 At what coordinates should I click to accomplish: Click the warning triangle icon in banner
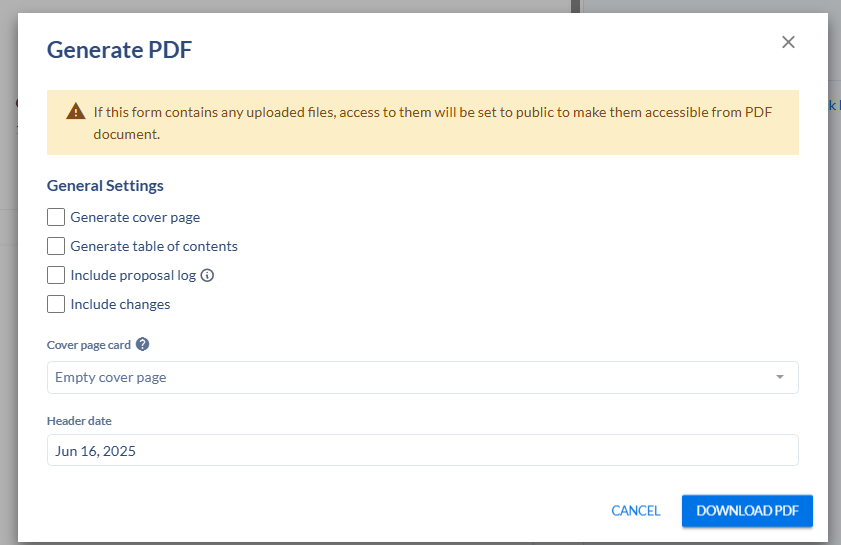76,111
